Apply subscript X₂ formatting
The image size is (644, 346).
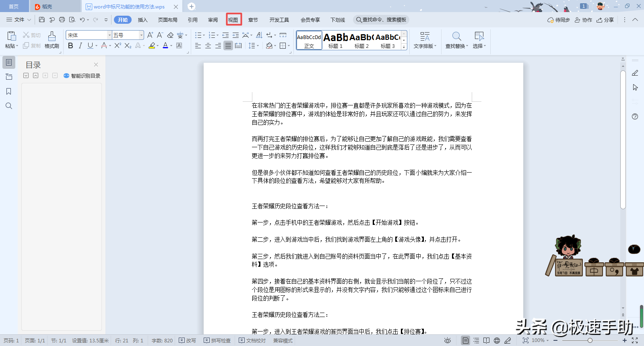coord(128,46)
